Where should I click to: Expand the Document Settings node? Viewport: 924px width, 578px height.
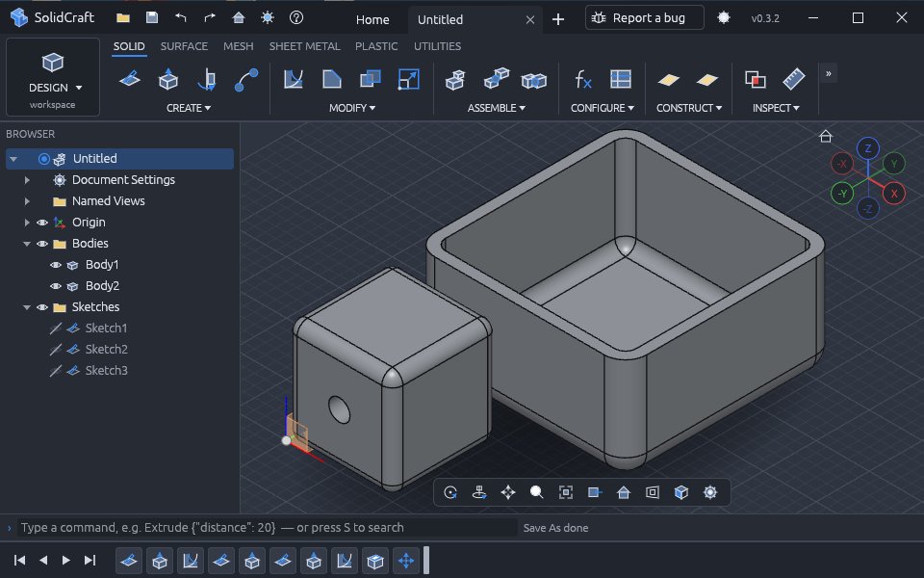(x=27, y=180)
